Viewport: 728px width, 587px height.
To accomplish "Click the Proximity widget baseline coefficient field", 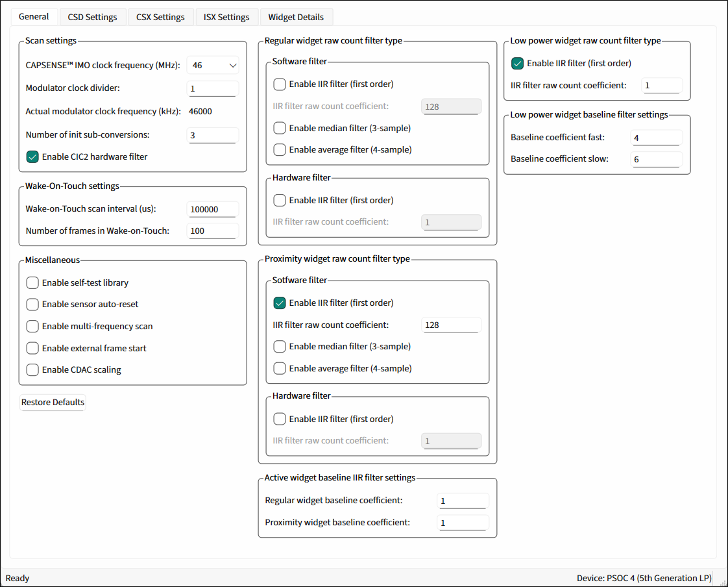I will click(463, 523).
